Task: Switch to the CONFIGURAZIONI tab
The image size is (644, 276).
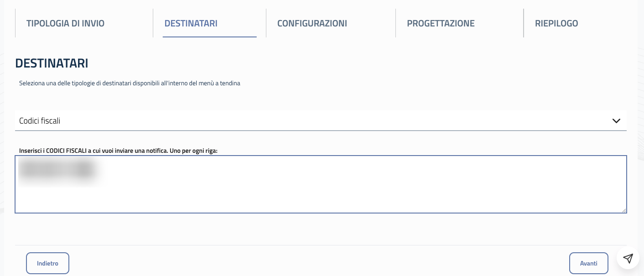Action: click(312, 23)
